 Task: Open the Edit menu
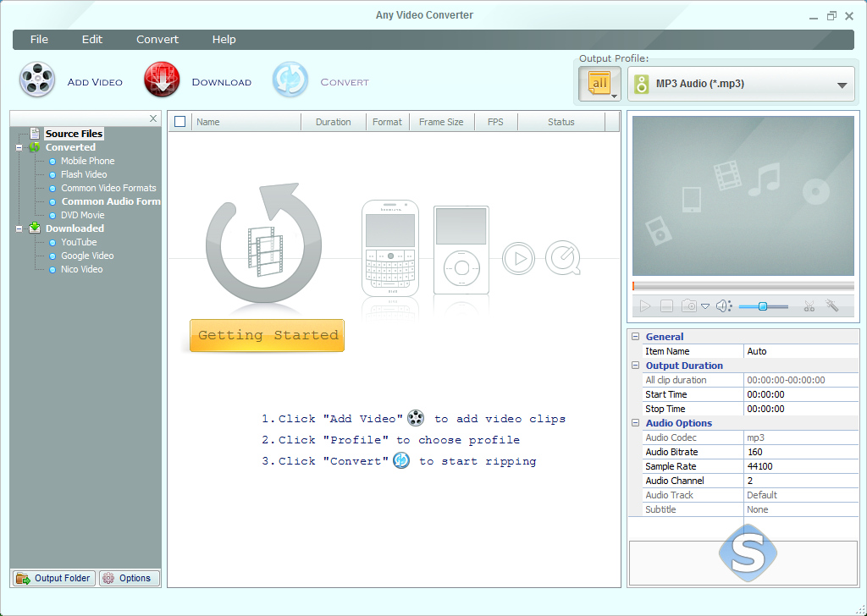pos(91,40)
